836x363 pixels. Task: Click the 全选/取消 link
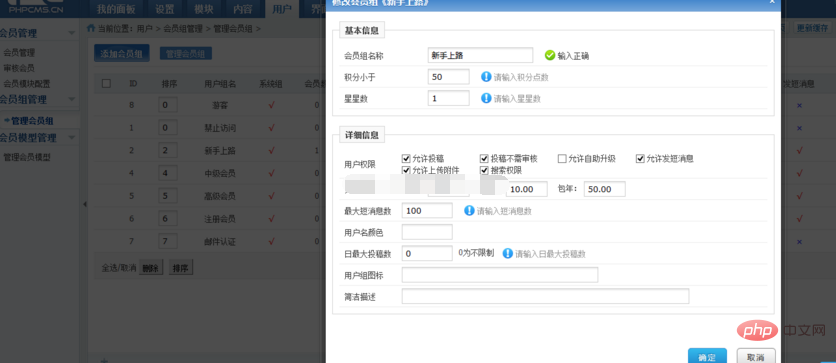[119, 268]
